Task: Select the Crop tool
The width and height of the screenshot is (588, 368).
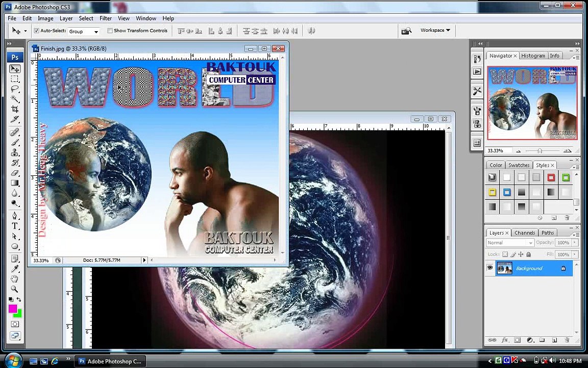Action: (15, 109)
